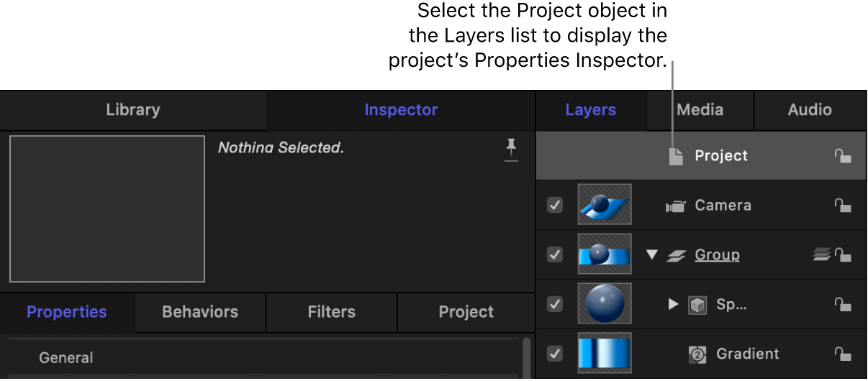Click the Group layer stack icon
This screenshot has width=868, height=381.
coord(674,255)
